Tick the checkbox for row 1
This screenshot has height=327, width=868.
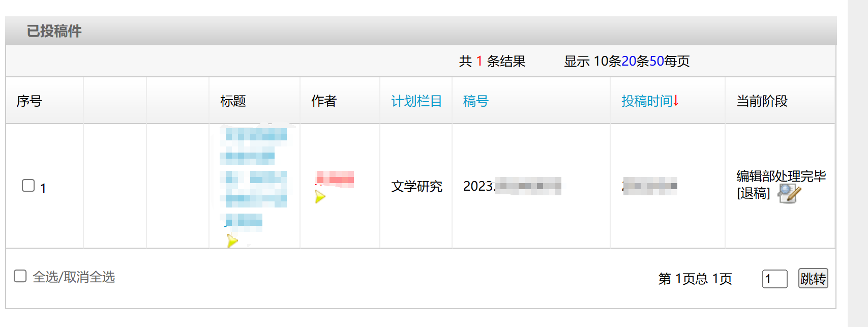tap(28, 186)
